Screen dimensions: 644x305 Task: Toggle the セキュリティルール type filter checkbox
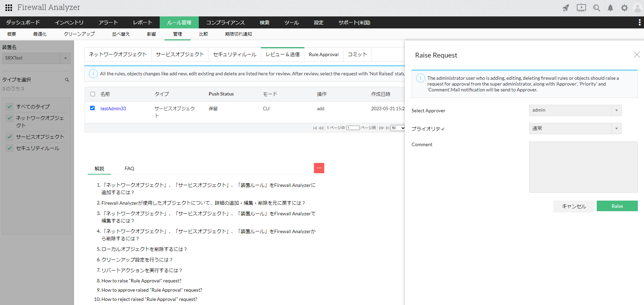(x=10, y=148)
